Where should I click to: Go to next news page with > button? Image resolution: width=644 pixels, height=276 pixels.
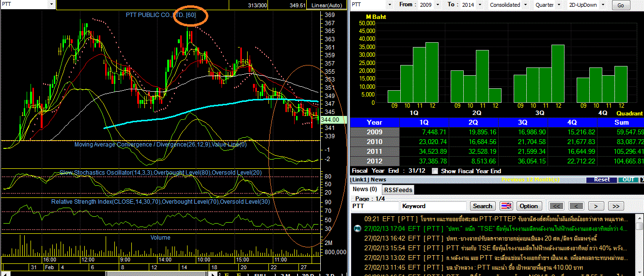tap(596, 206)
